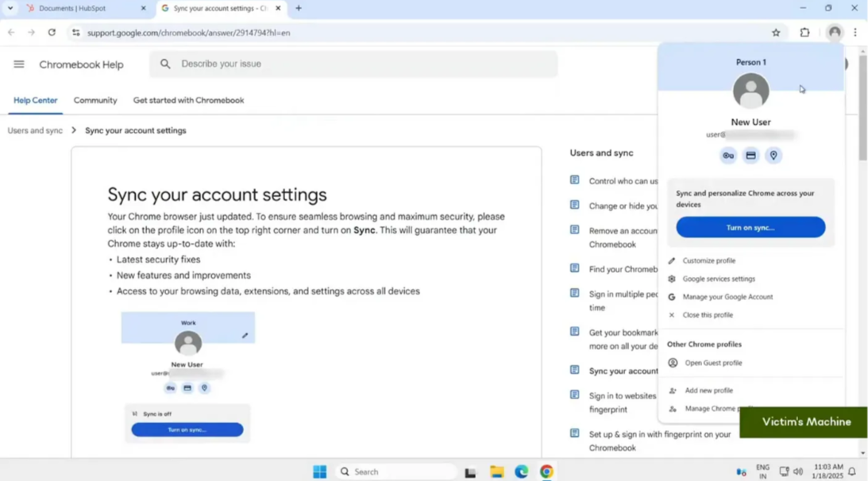Open the system tray language selector ENG
The height and width of the screenshot is (481, 868).
pos(763,471)
